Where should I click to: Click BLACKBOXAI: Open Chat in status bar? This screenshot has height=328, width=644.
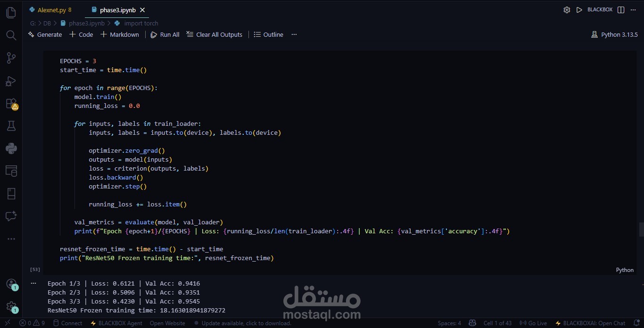[x=590, y=323]
